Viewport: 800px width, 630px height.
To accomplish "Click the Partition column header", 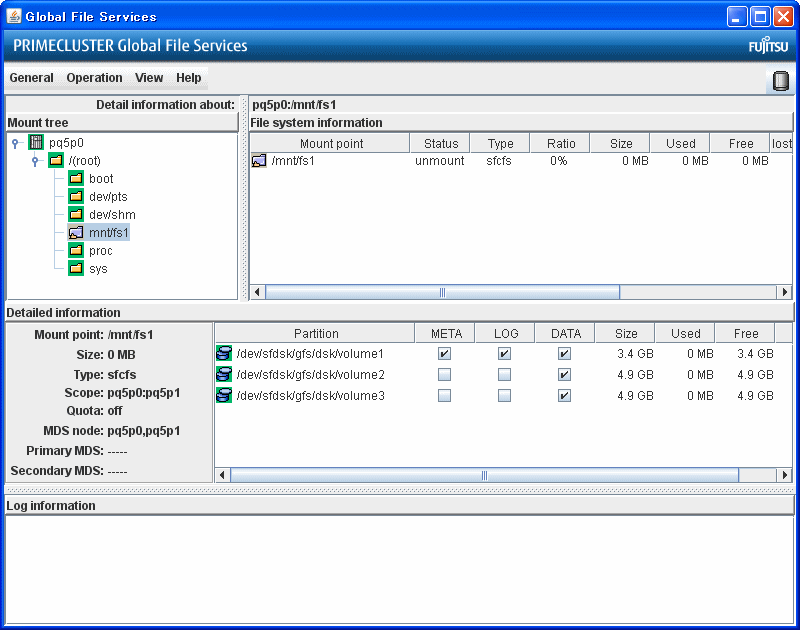I will (315, 334).
